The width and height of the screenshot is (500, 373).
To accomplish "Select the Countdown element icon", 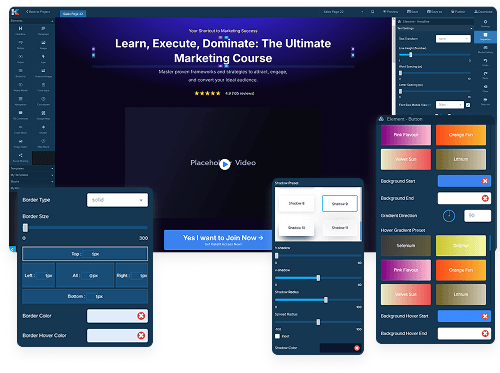I will tap(43, 99).
